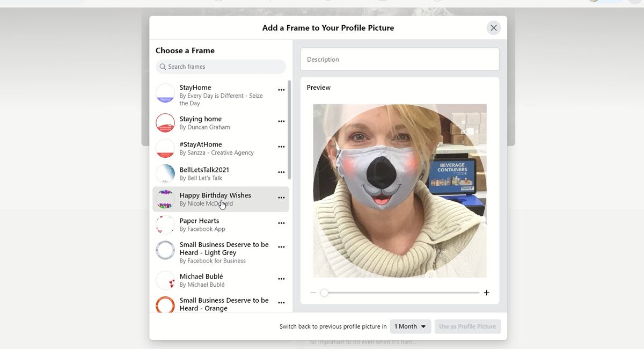The image size is (644, 349).
Task: Click 'By Michael Bublé' author text
Action: pyautogui.click(x=202, y=285)
